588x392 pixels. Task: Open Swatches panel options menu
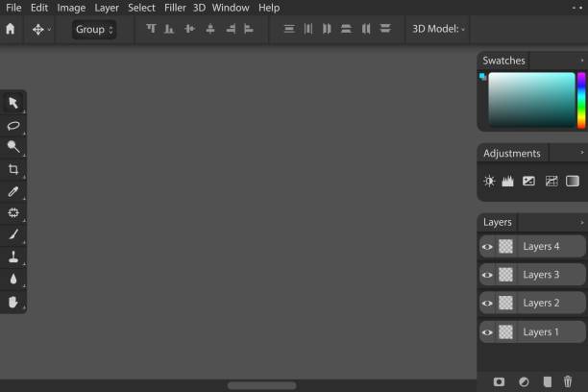pyautogui.click(x=582, y=60)
